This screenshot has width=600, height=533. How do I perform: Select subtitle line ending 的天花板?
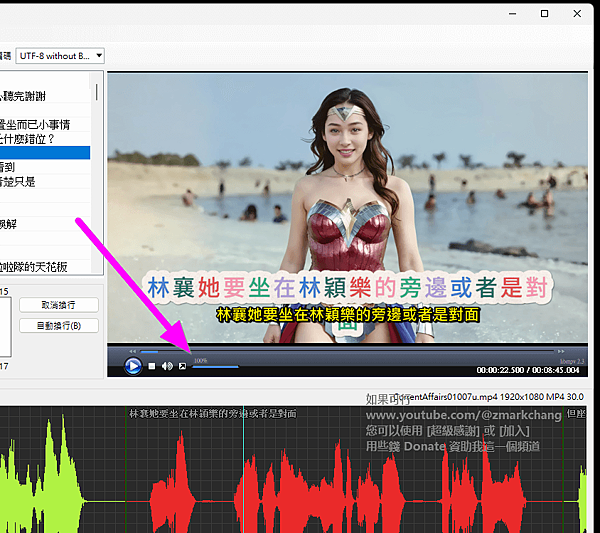click(35, 266)
